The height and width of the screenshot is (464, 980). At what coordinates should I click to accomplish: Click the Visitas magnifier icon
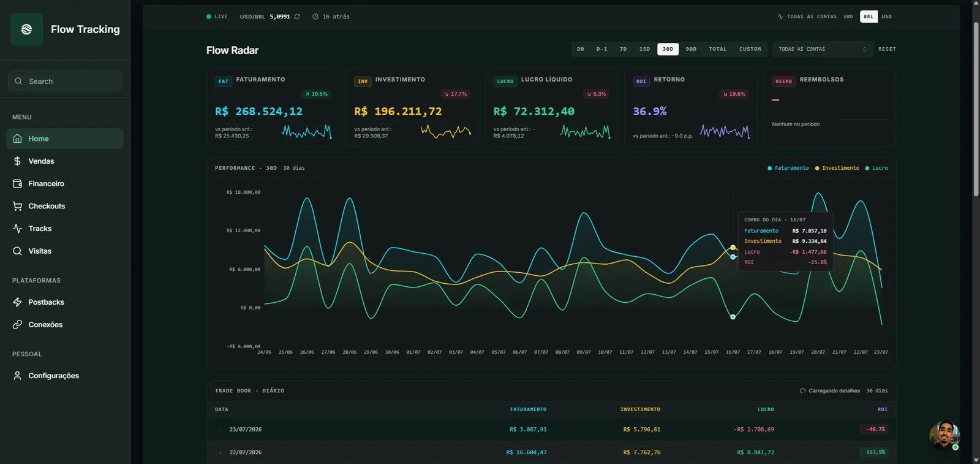[17, 251]
